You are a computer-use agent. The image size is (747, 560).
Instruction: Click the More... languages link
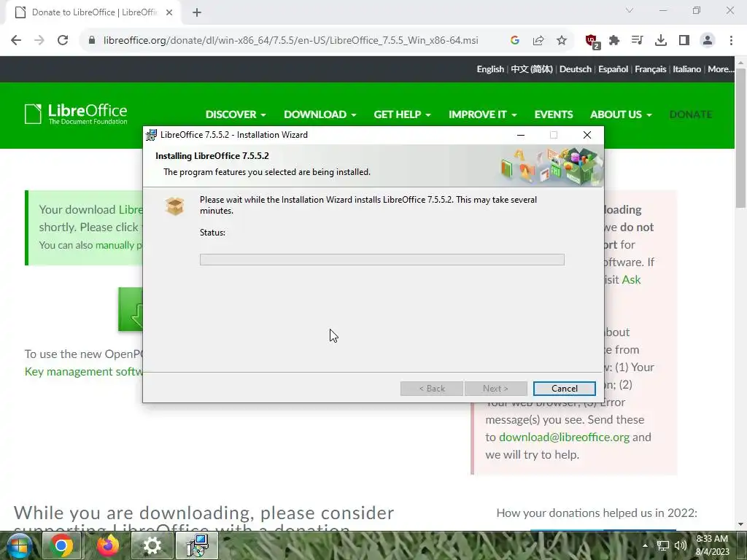click(x=720, y=69)
